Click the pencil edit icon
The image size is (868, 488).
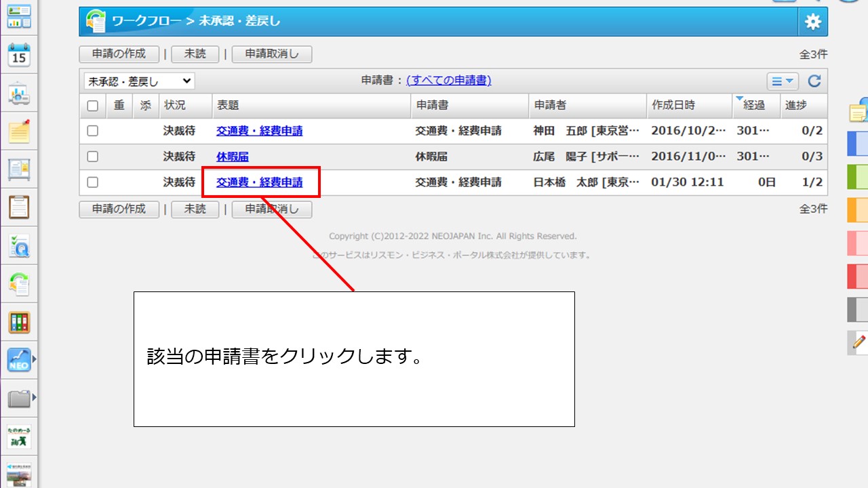(859, 342)
